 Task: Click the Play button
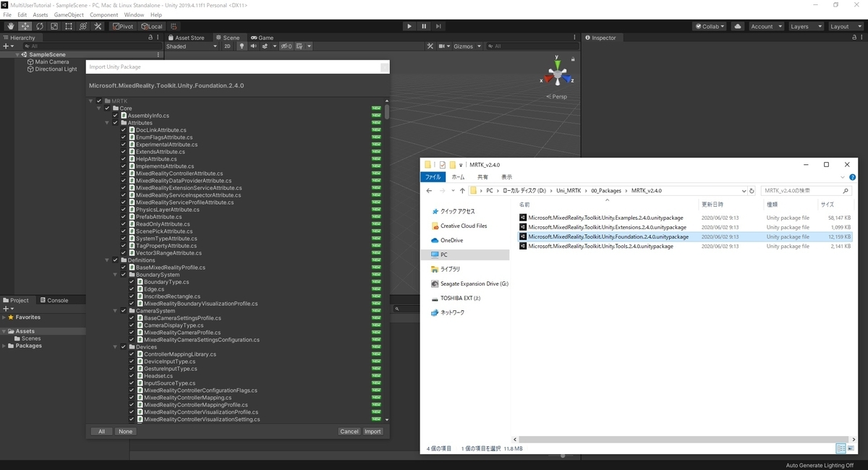(409, 26)
